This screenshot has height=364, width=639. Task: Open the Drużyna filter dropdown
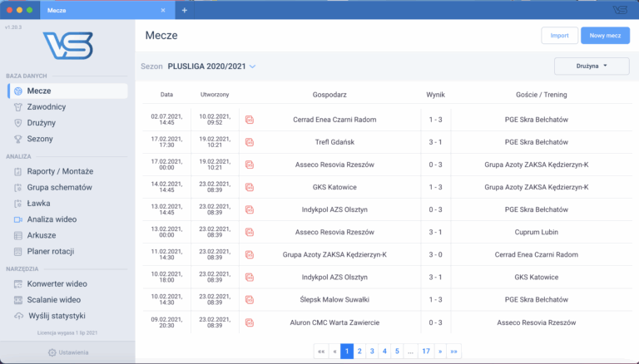click(x=592, y=66)
